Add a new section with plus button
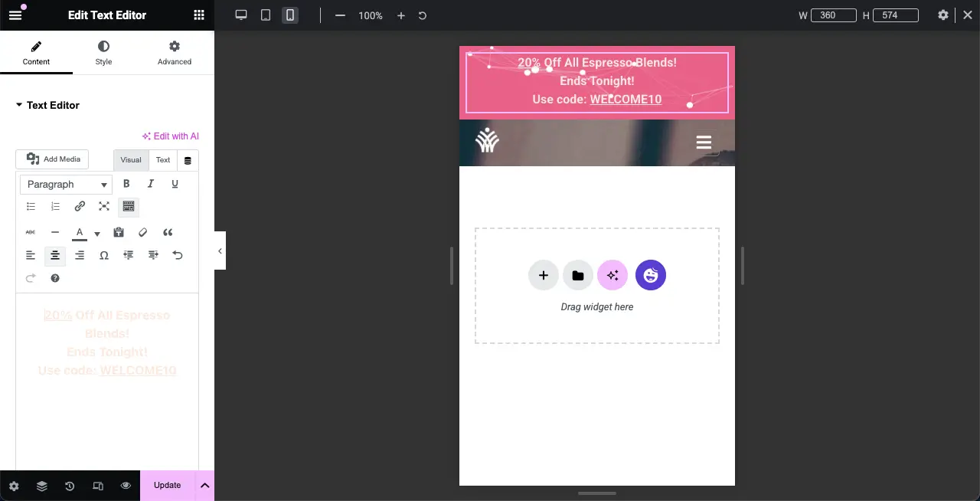The width and height of the screenshot is (980, 501). pos(543,276)
